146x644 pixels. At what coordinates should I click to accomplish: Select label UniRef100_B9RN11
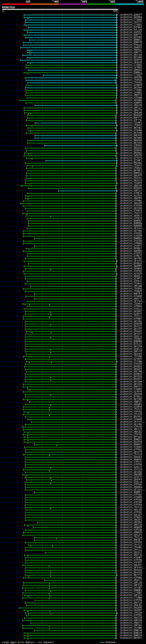(131, 72)
